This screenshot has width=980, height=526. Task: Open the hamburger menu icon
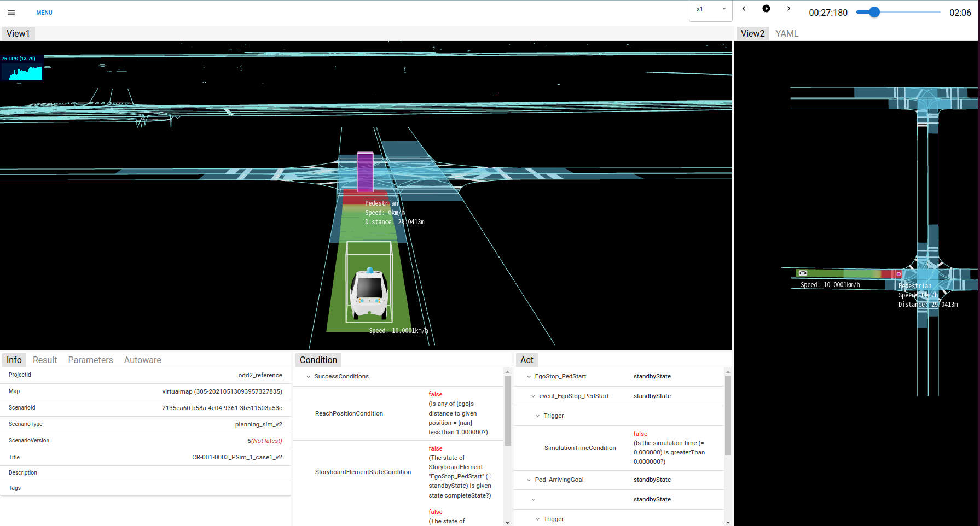(11, 13)
